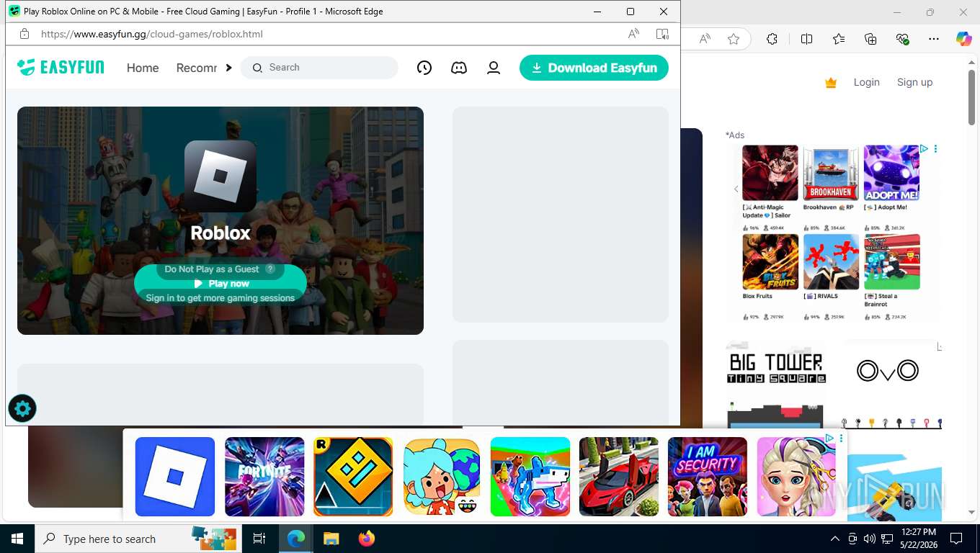Click Read aloud icon in the EasyFun window address bar

tap(633, 34)
